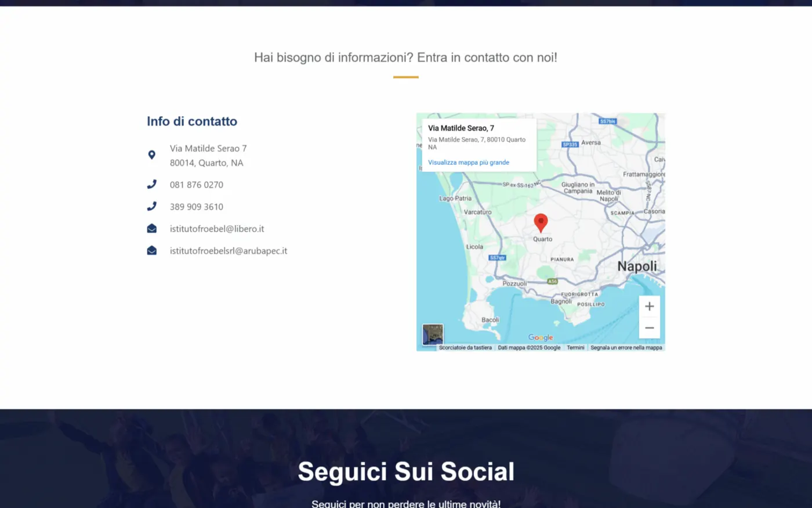Click the Google logo on the map
Image resolution: width=812 pixels, height=508 pixels.
pos(541,337)
